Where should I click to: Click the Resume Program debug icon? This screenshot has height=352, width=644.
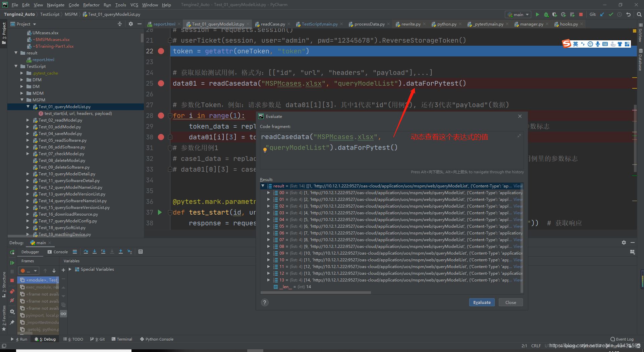[x=12, y=263]
